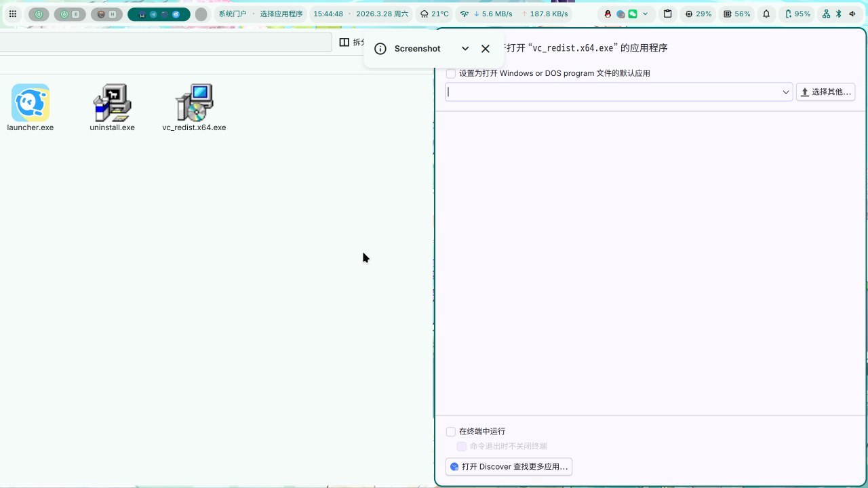
Task: Click the notification bell icon
Action: [766, 14]
